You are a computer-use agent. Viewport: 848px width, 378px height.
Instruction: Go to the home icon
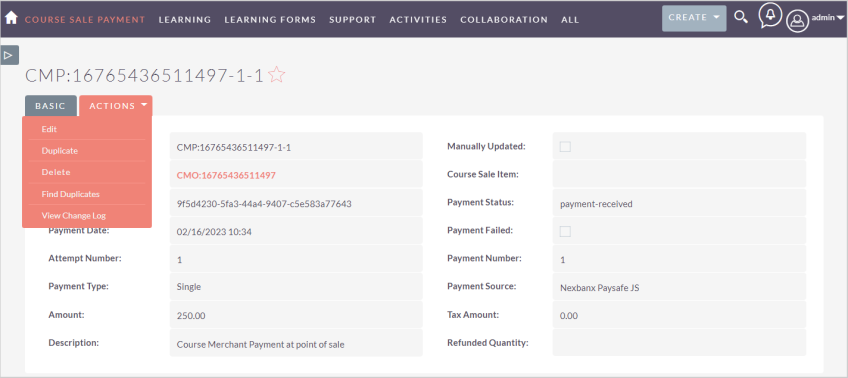11,18
